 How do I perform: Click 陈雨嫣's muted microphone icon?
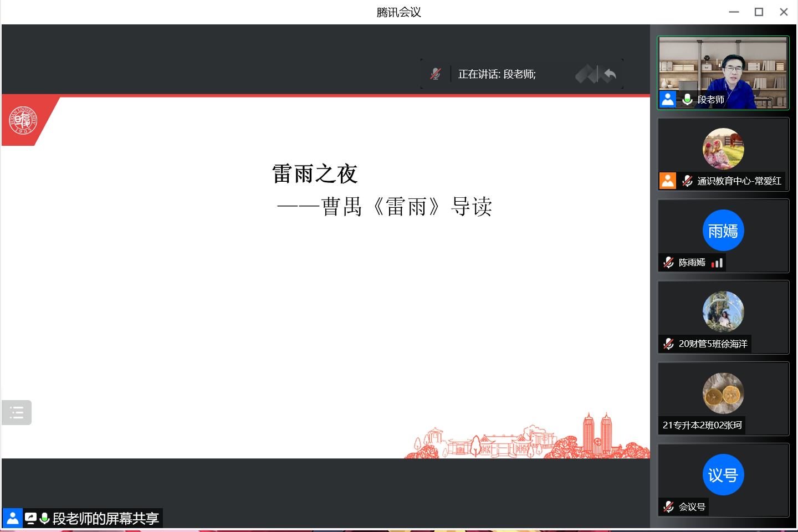click(669, 262)
